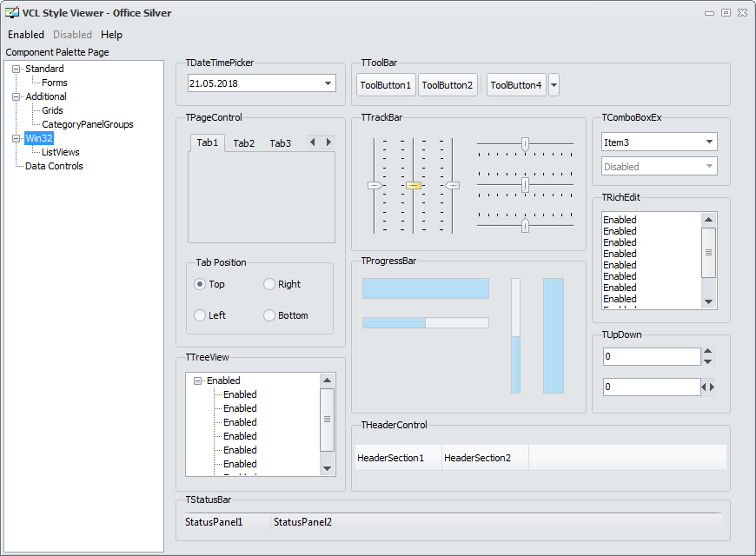
Task: Maximize the VCL Style Viewer window
Action: coord(726,12)
